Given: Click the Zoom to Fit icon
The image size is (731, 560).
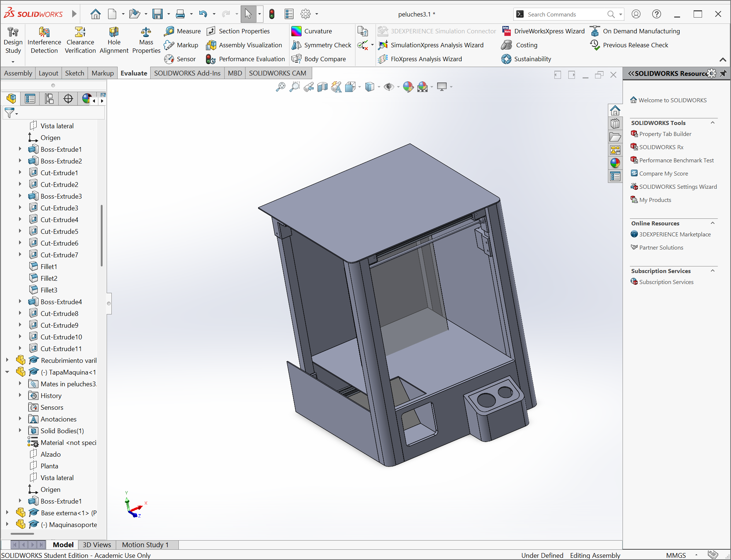Looking at the screenshot, I should click(281, 87).
